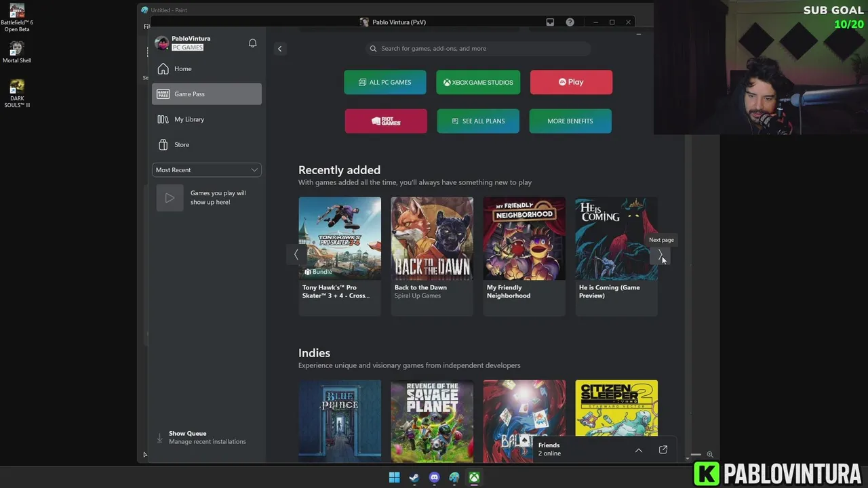Go to previous page of Recently added

coord(296,255)
